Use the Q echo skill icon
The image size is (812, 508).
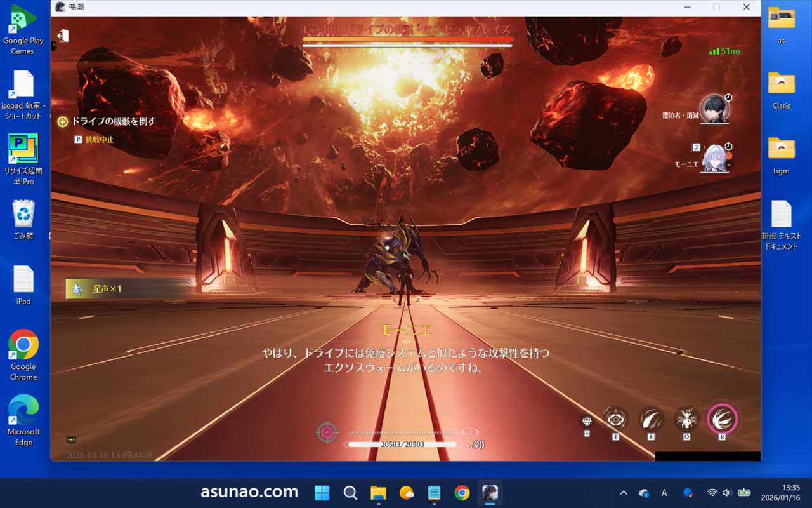tap(686, 419)
